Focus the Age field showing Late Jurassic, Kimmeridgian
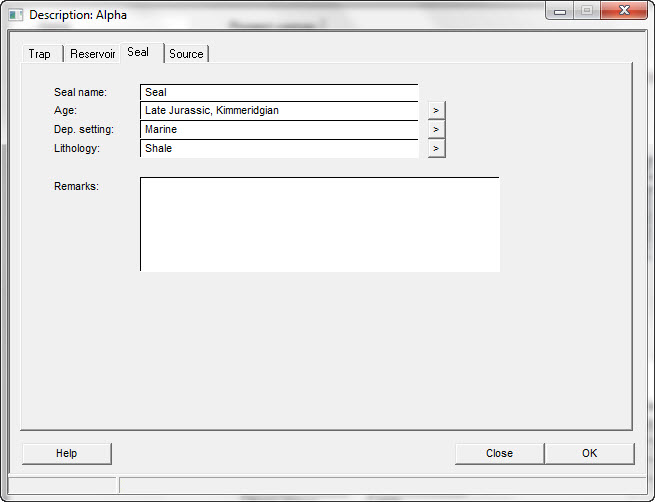This screenshot has width=655, height=502. point(278,110)
